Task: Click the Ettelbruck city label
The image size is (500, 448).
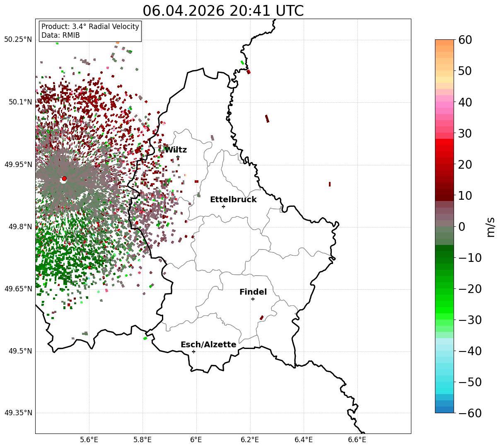Action: point(233,200)
